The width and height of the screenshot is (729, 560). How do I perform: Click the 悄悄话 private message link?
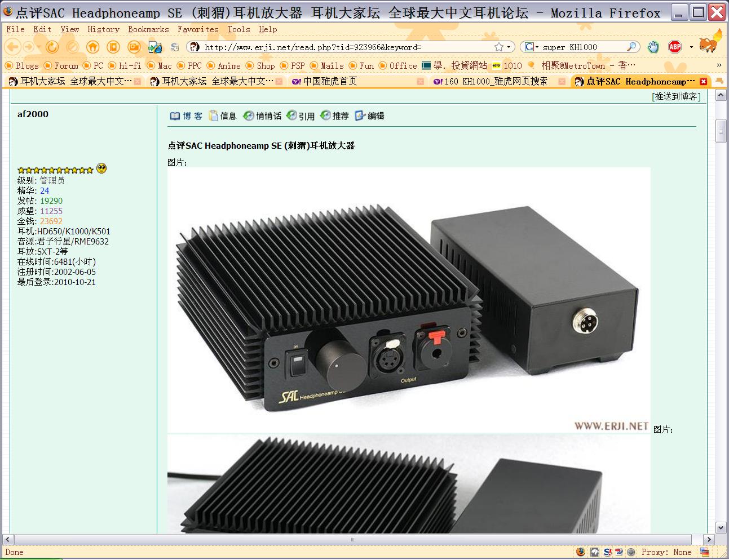pos(263,116)
